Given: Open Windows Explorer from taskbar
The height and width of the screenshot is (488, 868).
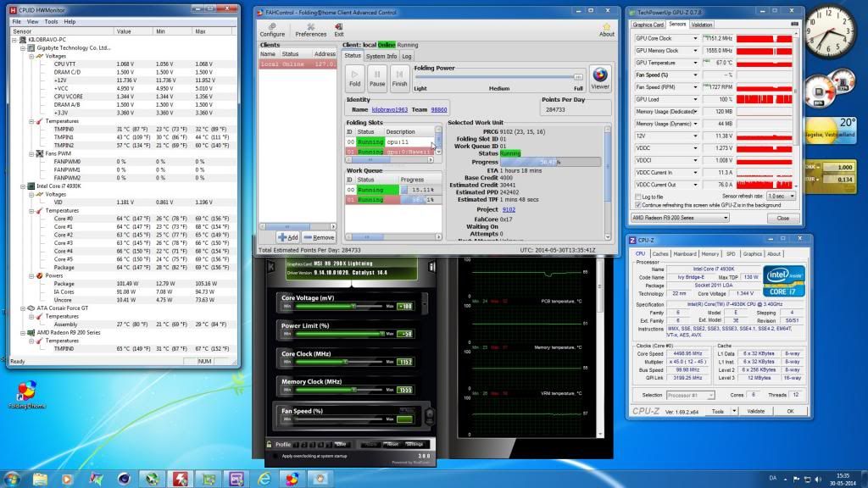Looking at the screenshot, I should point(40,479).
